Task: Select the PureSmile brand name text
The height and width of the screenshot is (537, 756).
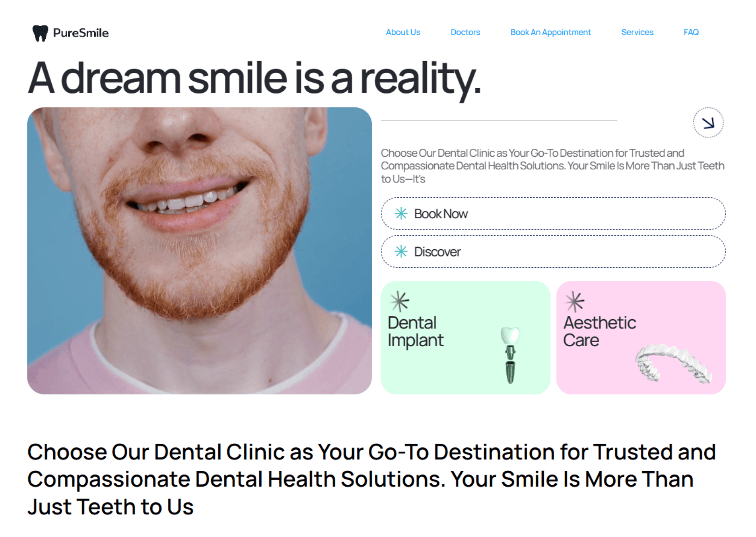Action: coord(81,33)
